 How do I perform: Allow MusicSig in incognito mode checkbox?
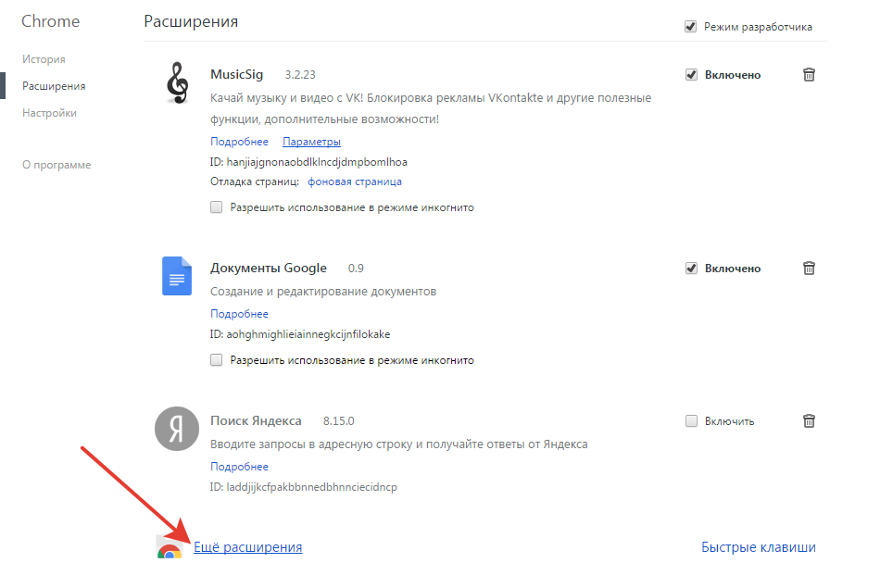(x=217, y=207)
